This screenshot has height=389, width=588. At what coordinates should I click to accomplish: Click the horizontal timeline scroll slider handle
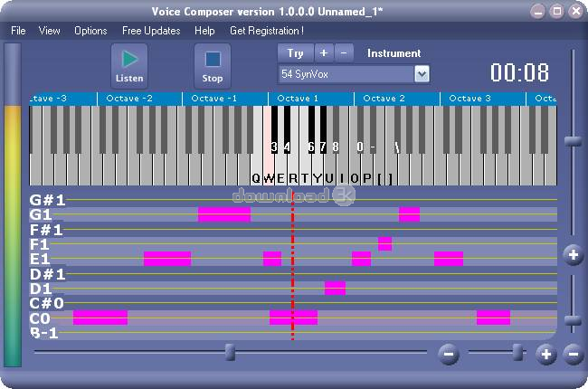point(231,352)
